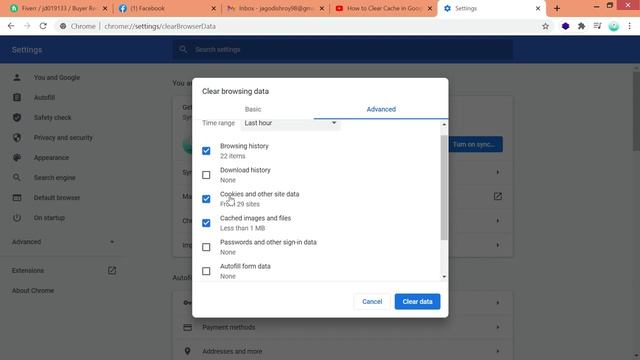Open the Extensions puzzle piece menu
This screenshot has height=360, width=640.
pos(581,26)
